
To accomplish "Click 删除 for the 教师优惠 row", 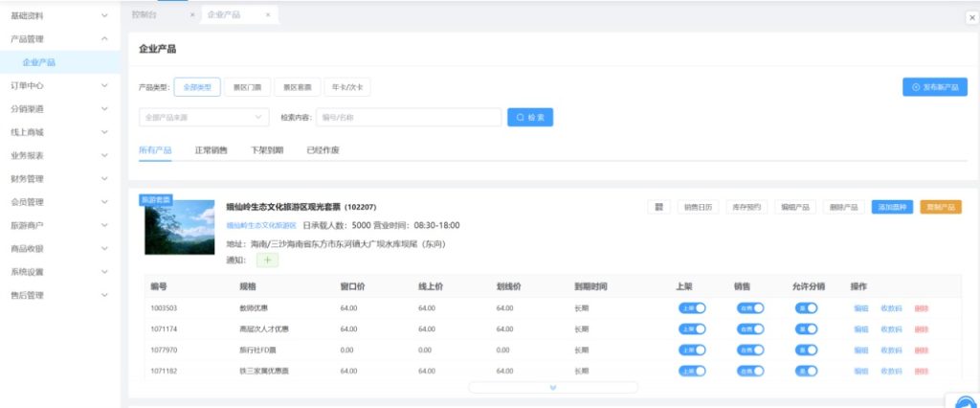I will click(922, 308).
